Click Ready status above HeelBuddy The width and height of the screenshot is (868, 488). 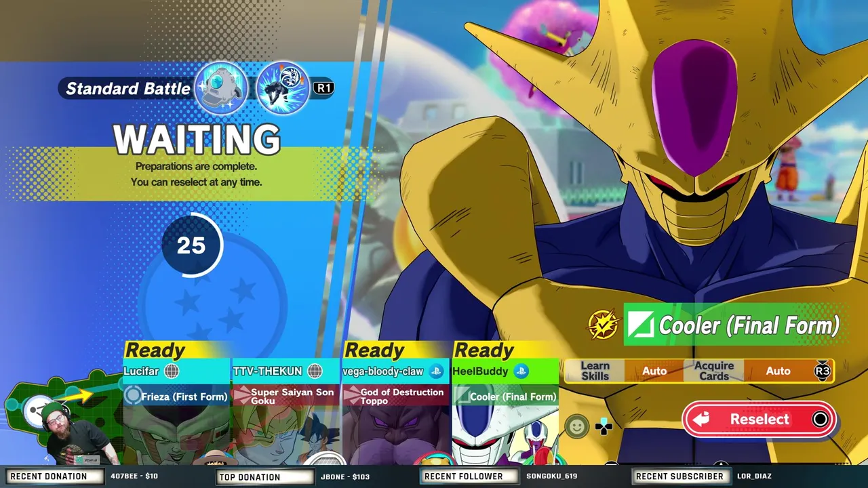click(484, 350)
